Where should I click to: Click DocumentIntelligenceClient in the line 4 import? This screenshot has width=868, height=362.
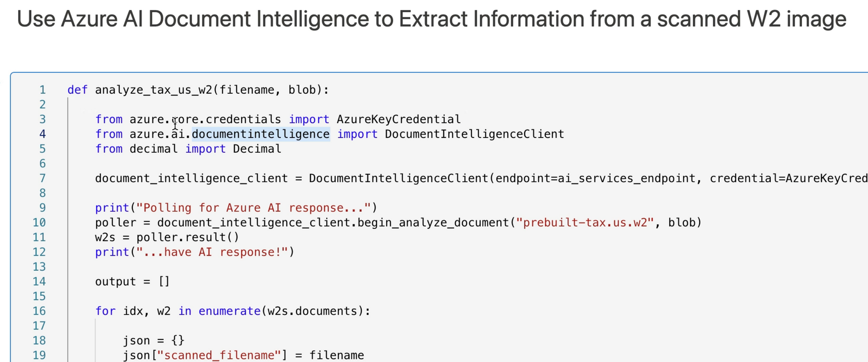(474, 134)
